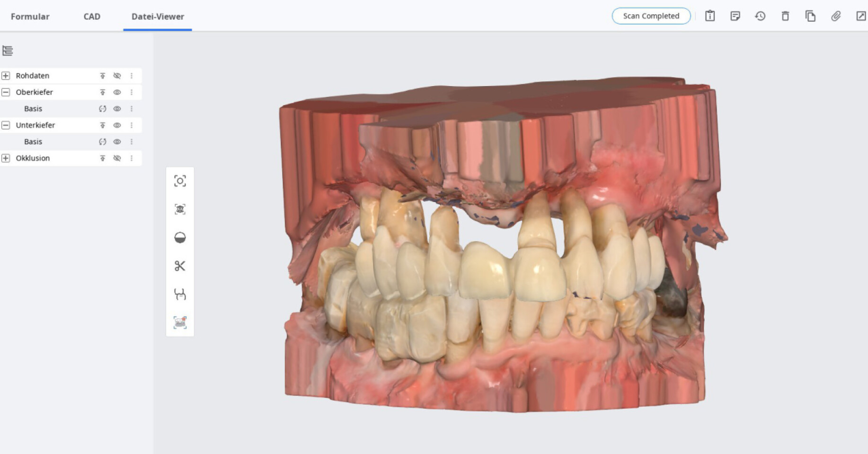Click the copy documents icon
868x454 pixels.
(x=810, y=16)
